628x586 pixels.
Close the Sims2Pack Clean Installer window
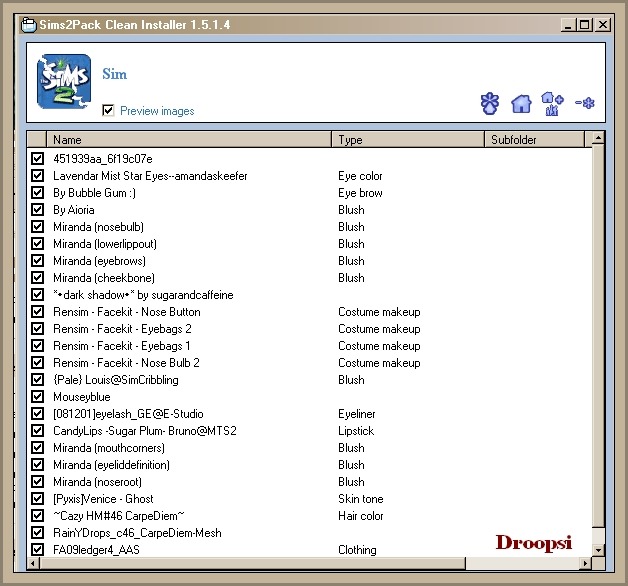click(603, 25)
